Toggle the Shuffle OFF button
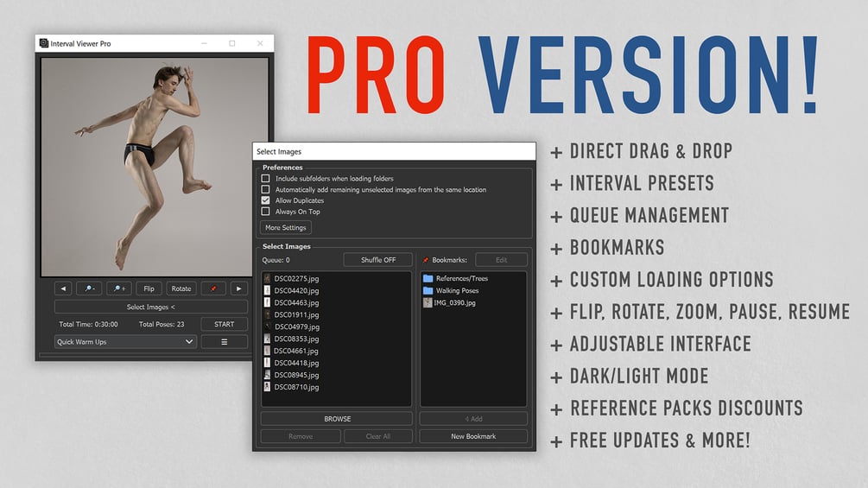 point(378,259)
